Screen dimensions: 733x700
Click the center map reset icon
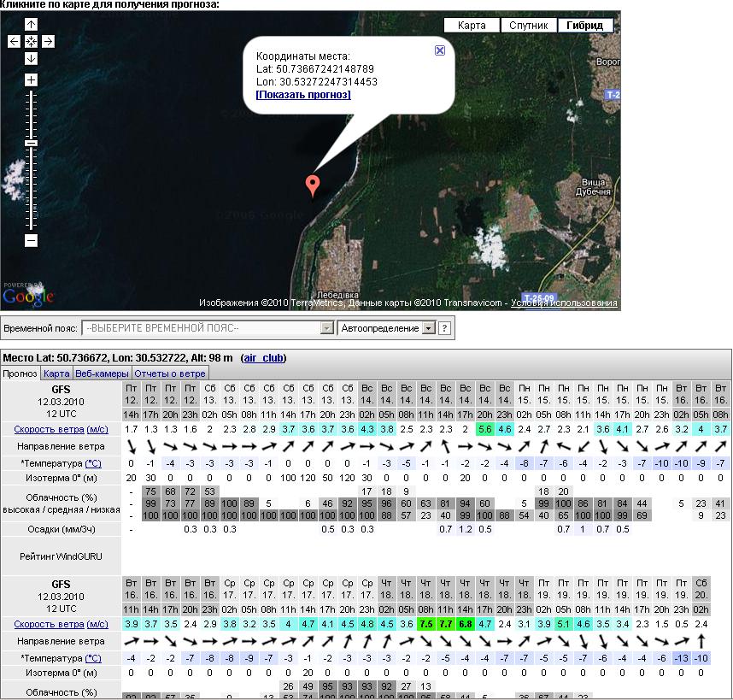coord(31,41)
